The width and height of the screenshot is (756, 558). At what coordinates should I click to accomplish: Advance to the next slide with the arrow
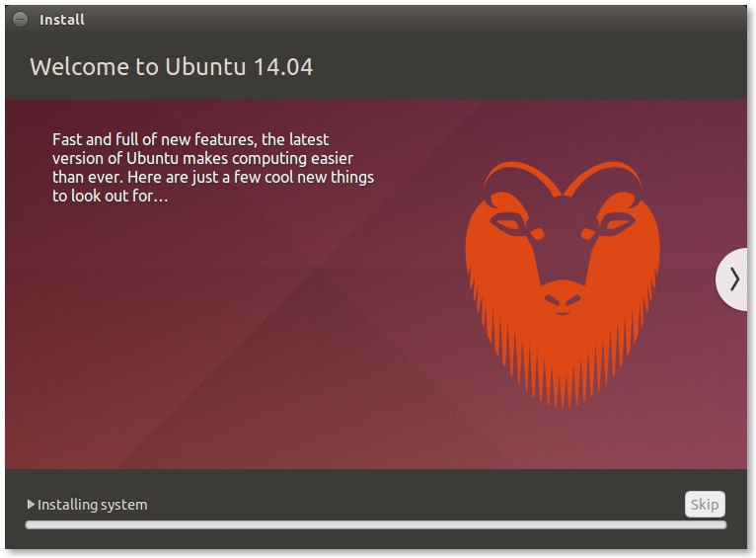(x=732, y=279)
